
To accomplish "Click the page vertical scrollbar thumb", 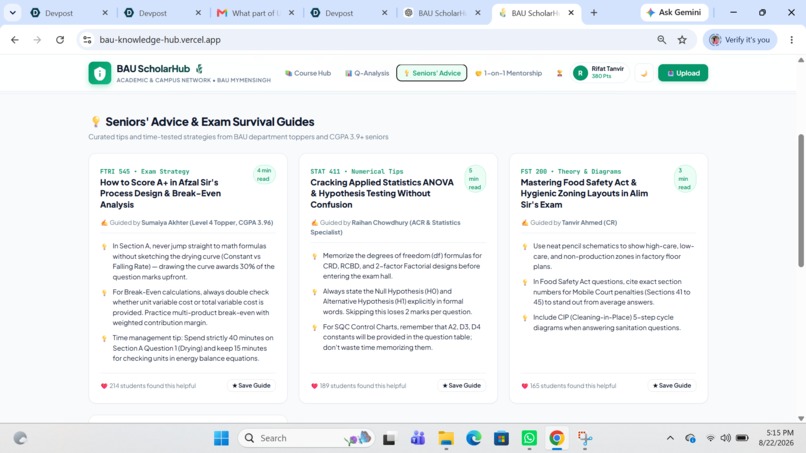I will point(801,201).
